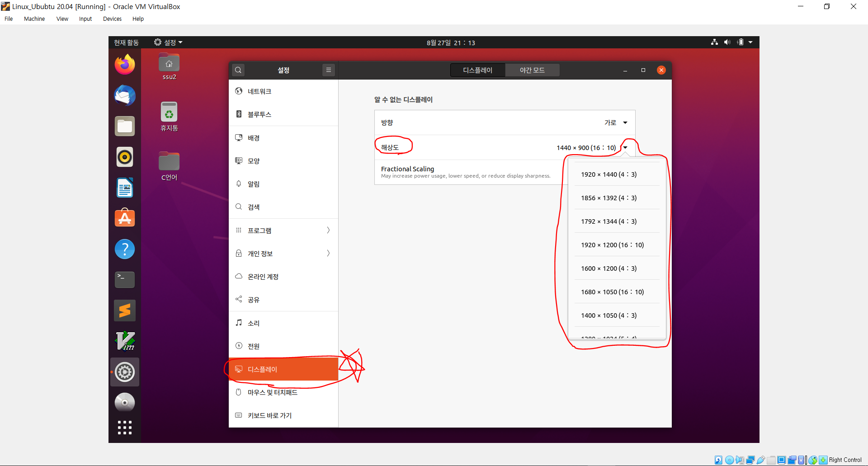Open the 휴지통 trash icon on desktop
Viewport: 868px width, 466px height.
[x=169, y=117]
